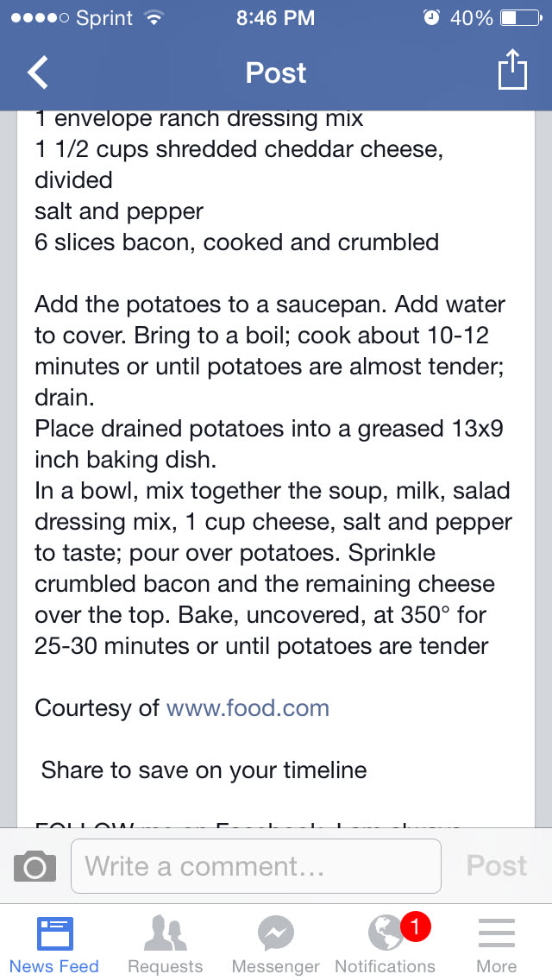Tap the 'Post' header title
The image size is (552, 980).
click(276, 72)
